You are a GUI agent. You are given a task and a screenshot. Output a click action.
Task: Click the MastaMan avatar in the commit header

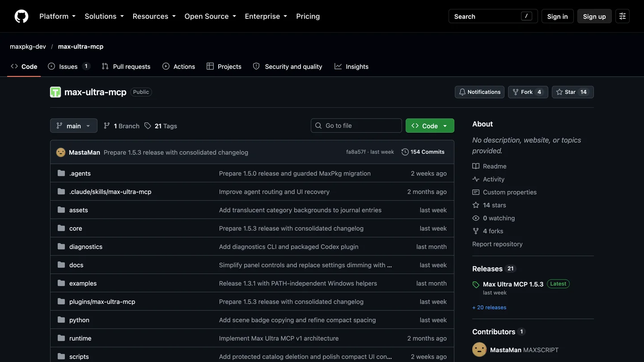tap(61, 152)
